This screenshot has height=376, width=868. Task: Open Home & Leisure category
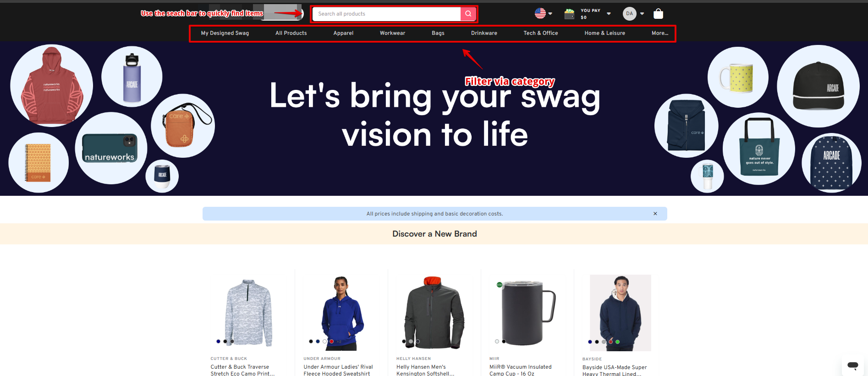pos(605,33)
